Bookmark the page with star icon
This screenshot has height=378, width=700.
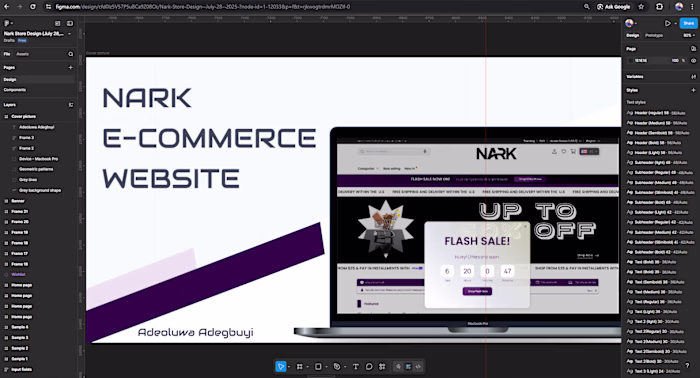[641, 7]
